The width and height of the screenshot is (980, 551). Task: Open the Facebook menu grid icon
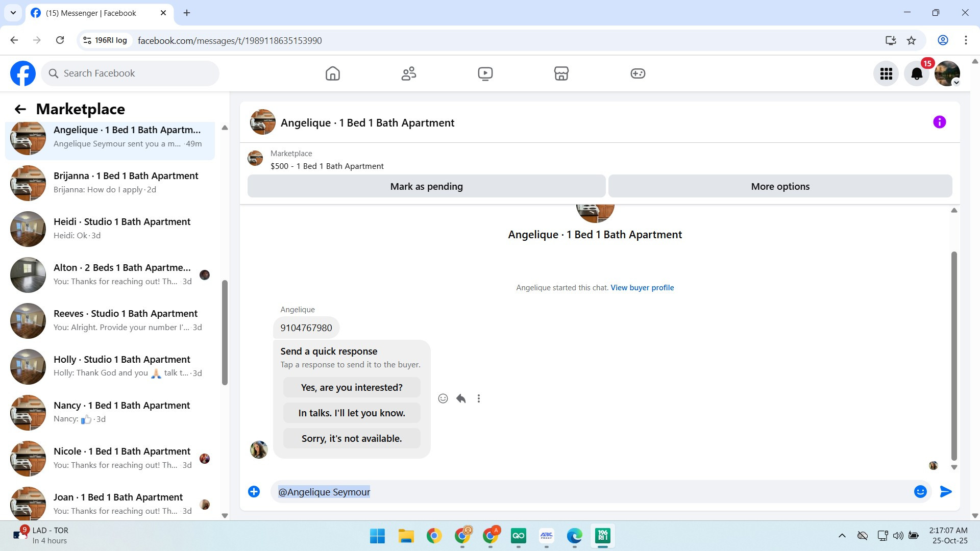[886, 73]
